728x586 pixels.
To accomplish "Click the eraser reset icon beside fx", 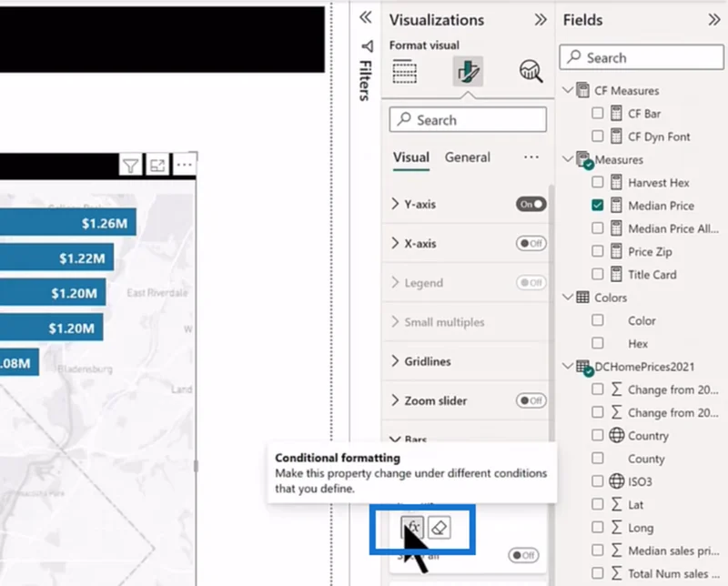I will pyautogui.click(x=440, y=527).
